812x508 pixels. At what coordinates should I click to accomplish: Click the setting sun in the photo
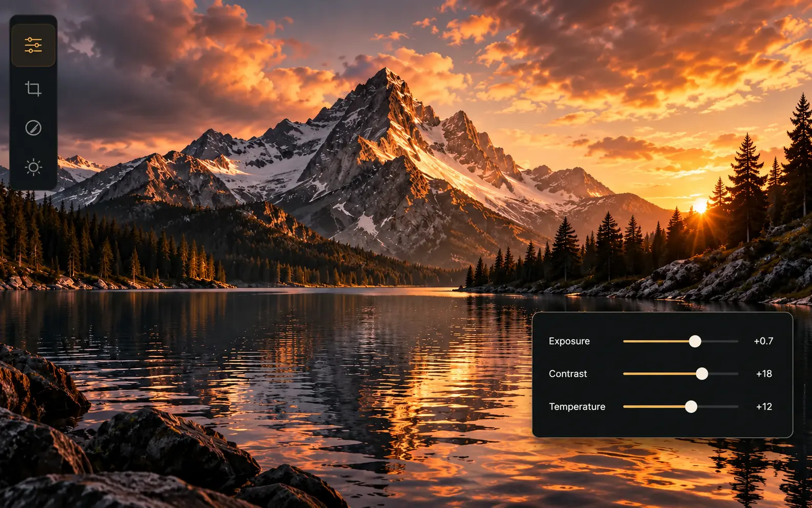(700, 207)
